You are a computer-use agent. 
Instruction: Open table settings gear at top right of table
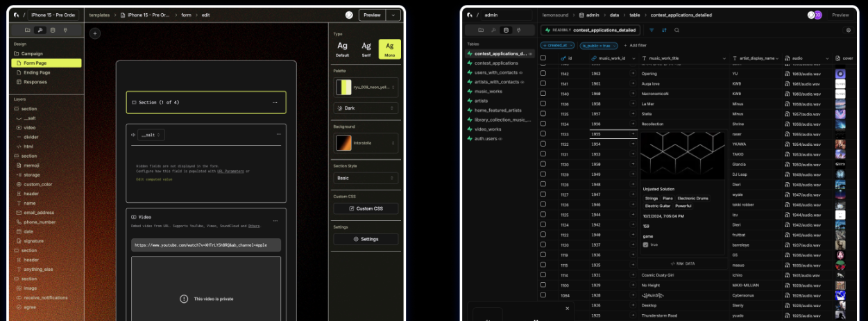point(848,30)
